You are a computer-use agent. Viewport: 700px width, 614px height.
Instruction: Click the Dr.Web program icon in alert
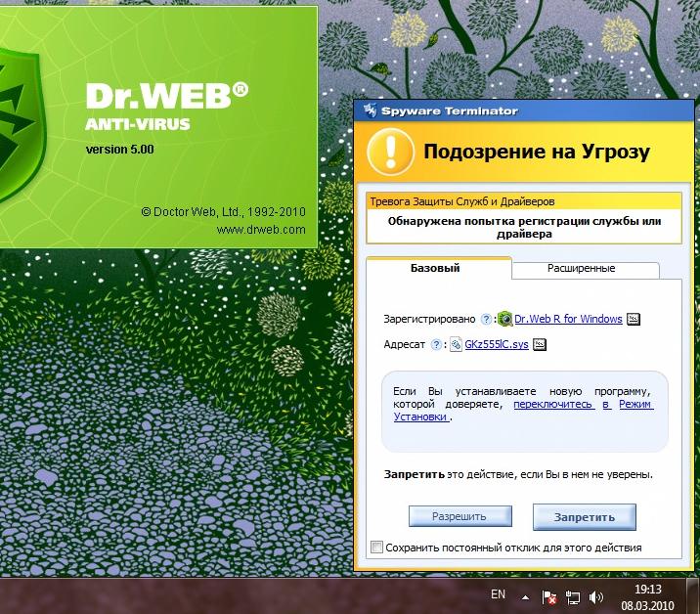pos(504,319)
